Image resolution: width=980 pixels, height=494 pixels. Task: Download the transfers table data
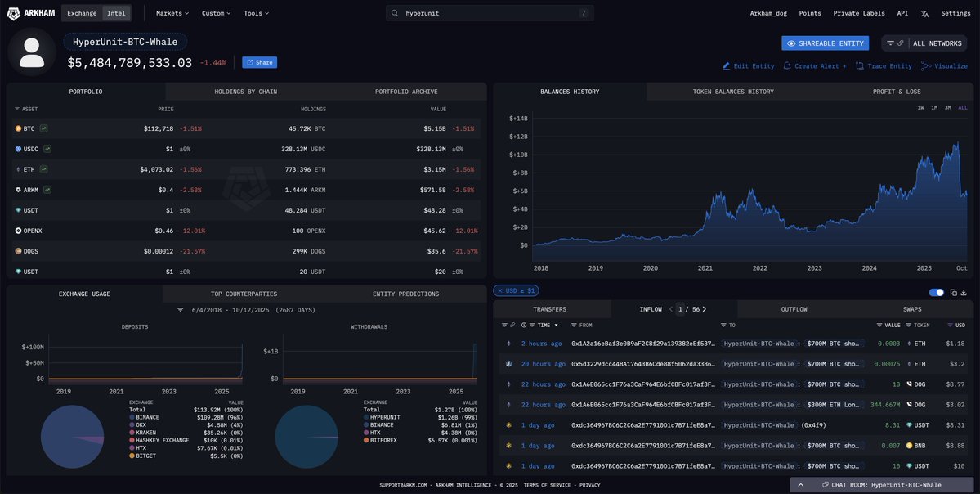tap(964, 292)
